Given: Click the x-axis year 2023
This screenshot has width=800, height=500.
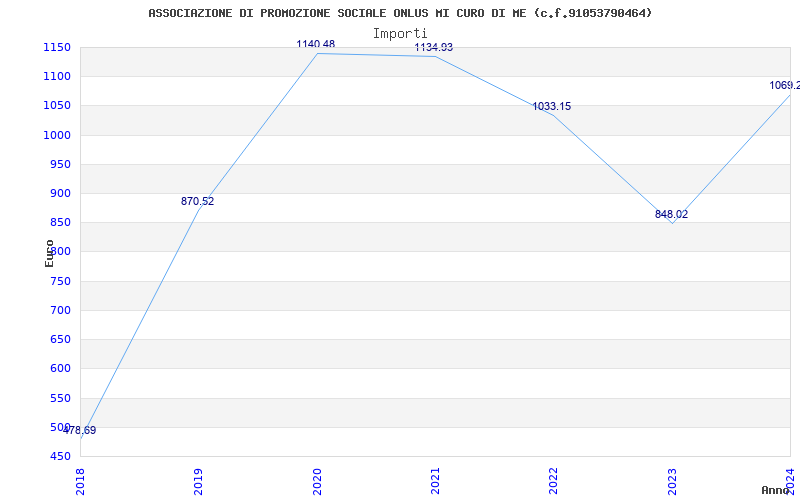Looking at the screenshot, I should (x=672, y=482).
